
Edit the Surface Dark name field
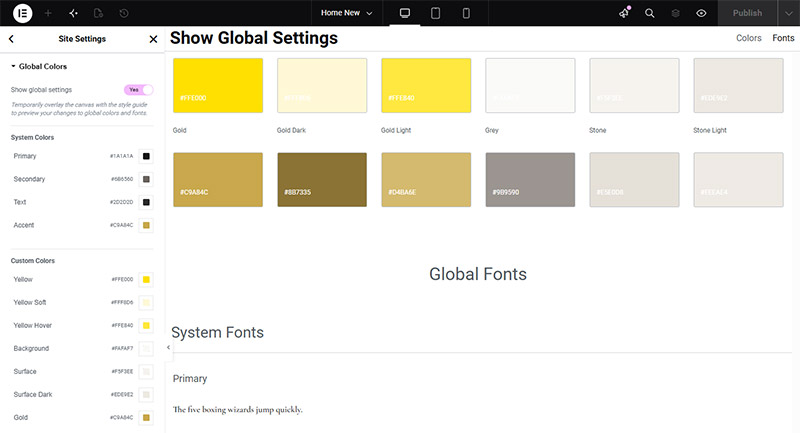coord(33,394)
